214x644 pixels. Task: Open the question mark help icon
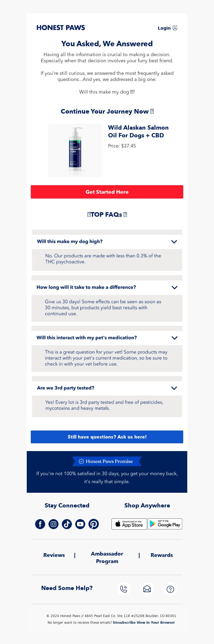pyautogui.click(x=170, y=589)
